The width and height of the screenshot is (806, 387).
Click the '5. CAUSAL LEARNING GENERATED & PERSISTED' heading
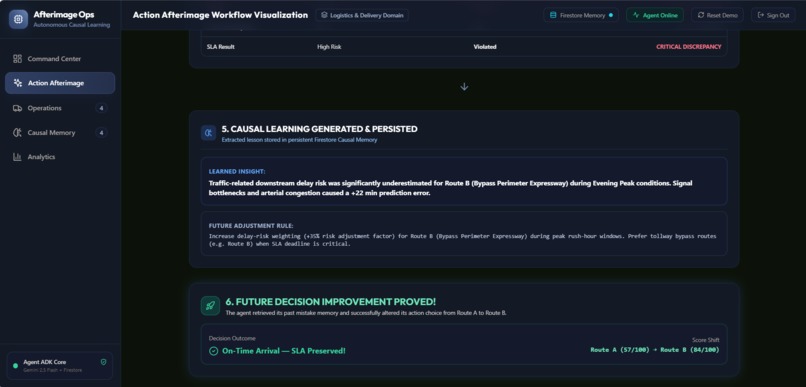(x=319, y=129)
